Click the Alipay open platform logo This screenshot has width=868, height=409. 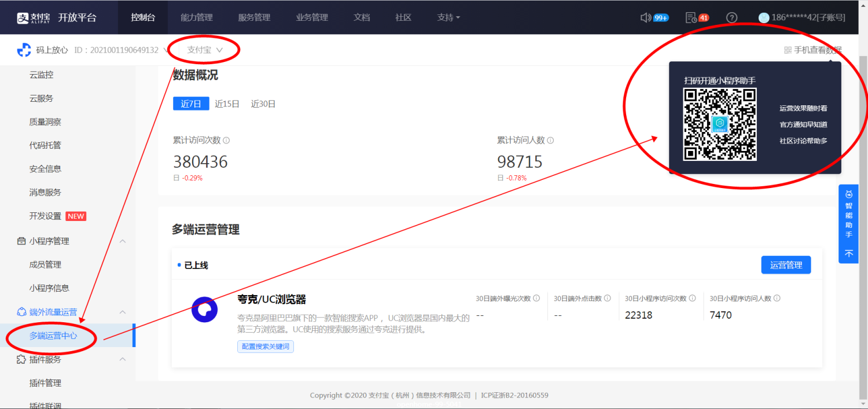pos(56,17)
